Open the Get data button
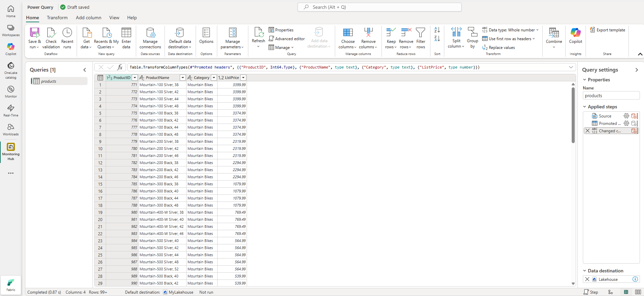The image size is (644, 296). [86, 38]
